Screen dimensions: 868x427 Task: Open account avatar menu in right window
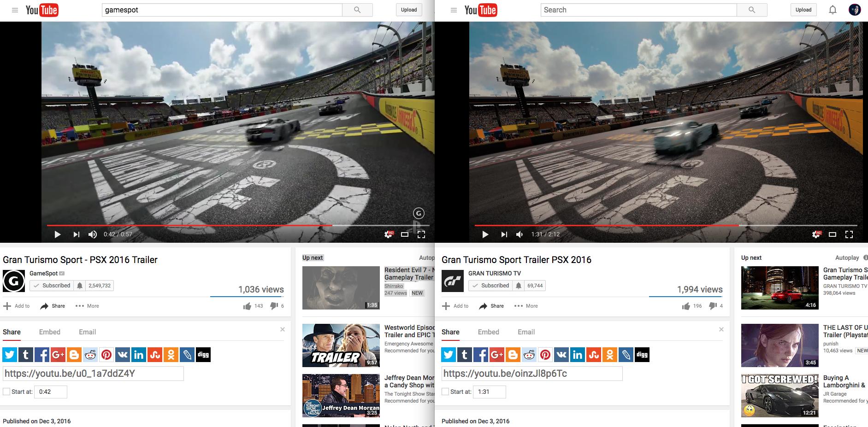point(855,10)
